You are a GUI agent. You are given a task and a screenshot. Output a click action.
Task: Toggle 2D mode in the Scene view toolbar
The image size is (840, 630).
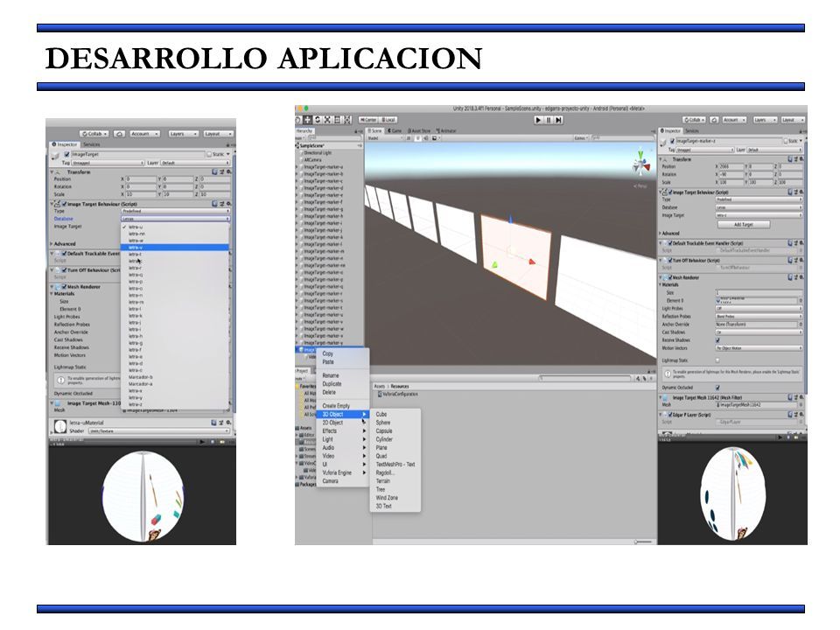pyautogui.click(x=409, y=138)
